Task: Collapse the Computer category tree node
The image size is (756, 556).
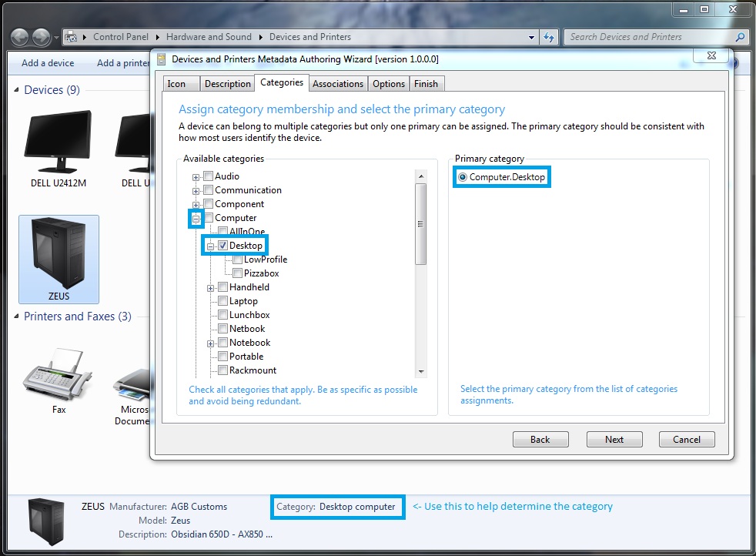Action: click(196, 218)
